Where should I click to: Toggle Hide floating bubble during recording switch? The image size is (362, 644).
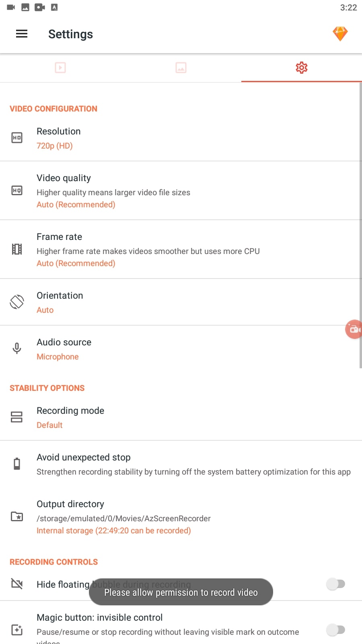click(335, 584)
